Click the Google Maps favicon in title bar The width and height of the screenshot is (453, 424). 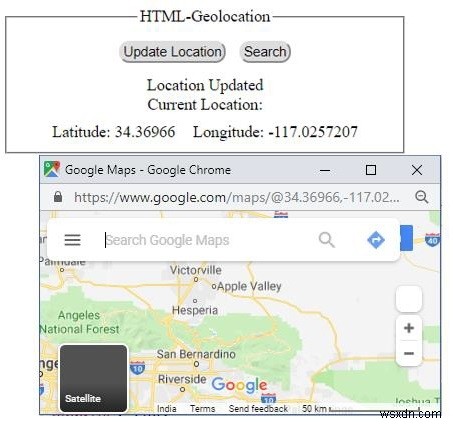coord(52,169)
